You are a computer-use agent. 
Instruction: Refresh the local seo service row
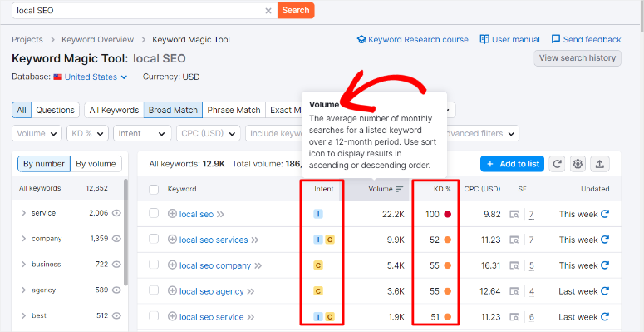point(605,317)
